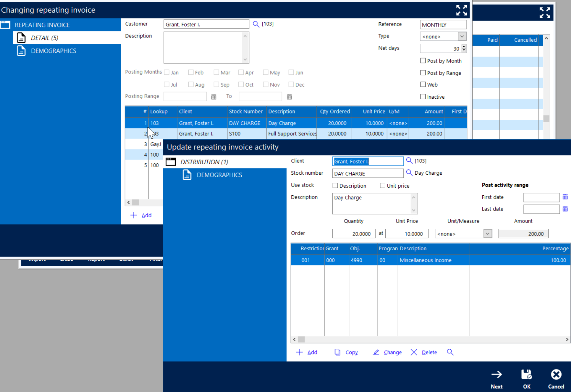Screen dimensions: 571x392
Task: Expand the repeating invoice window fullscreen icon
Action: (x=461, y=10)
